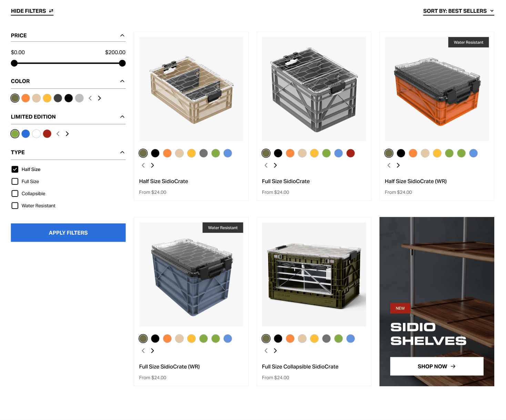
Task: Show previous swatches for Full Size Collapsible SidioCrate
Action: click(x=266, y=351)
